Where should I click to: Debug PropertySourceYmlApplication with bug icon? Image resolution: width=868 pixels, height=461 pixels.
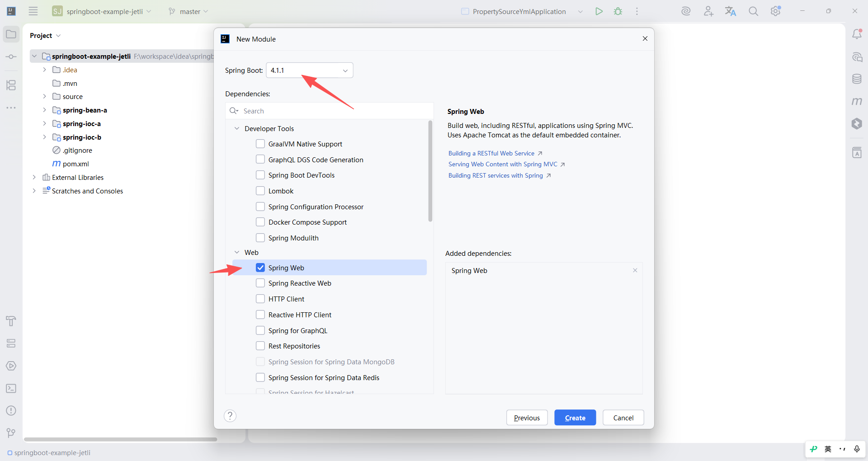click(618, 11)
